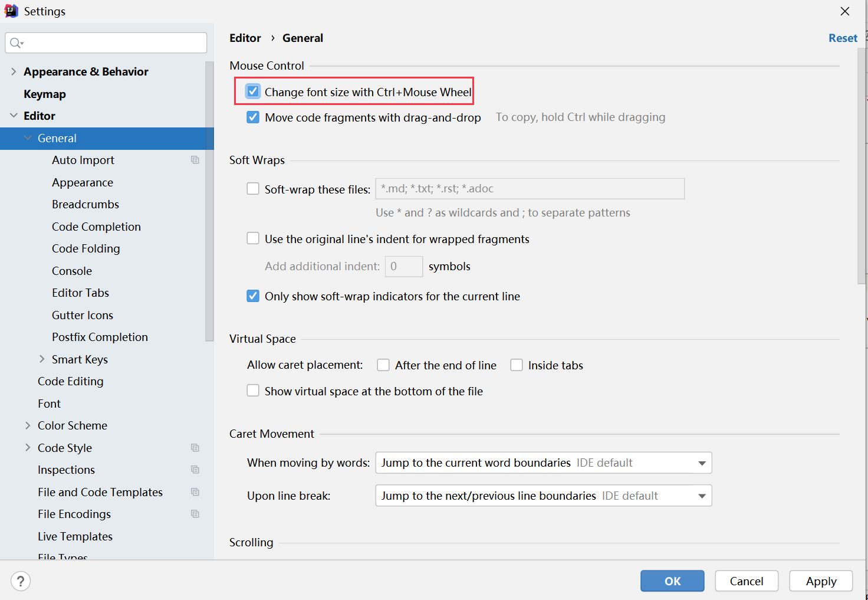Open the When moving by words dropdown

click(544, 463)
